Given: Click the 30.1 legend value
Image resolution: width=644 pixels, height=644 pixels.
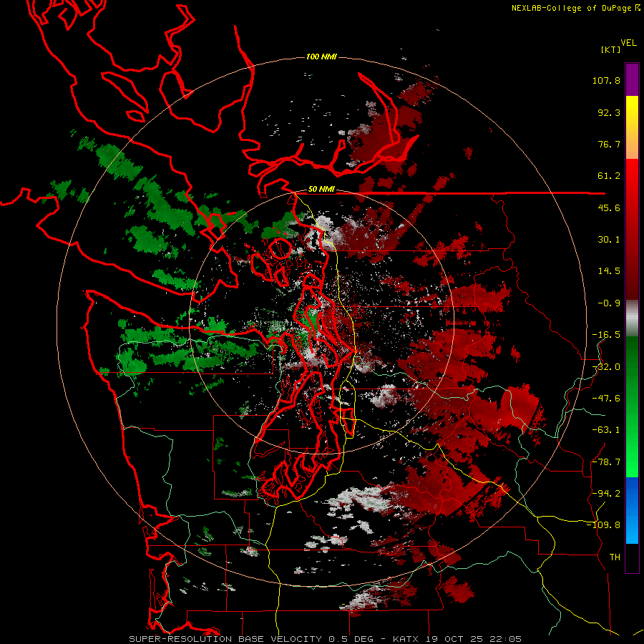Looking at the screenshot, I should [609, 240].
